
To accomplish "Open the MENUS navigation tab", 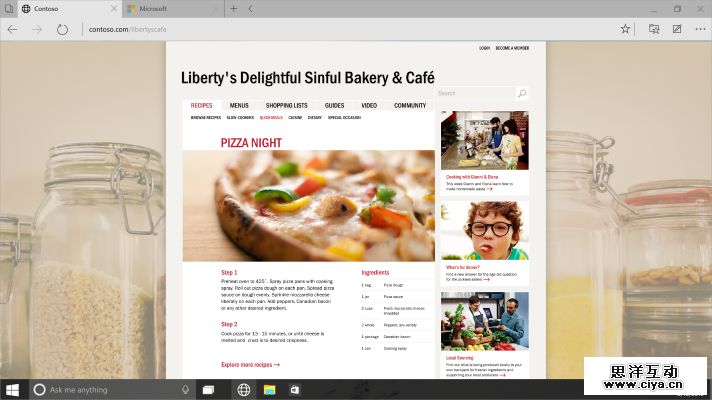I will 239,105.
